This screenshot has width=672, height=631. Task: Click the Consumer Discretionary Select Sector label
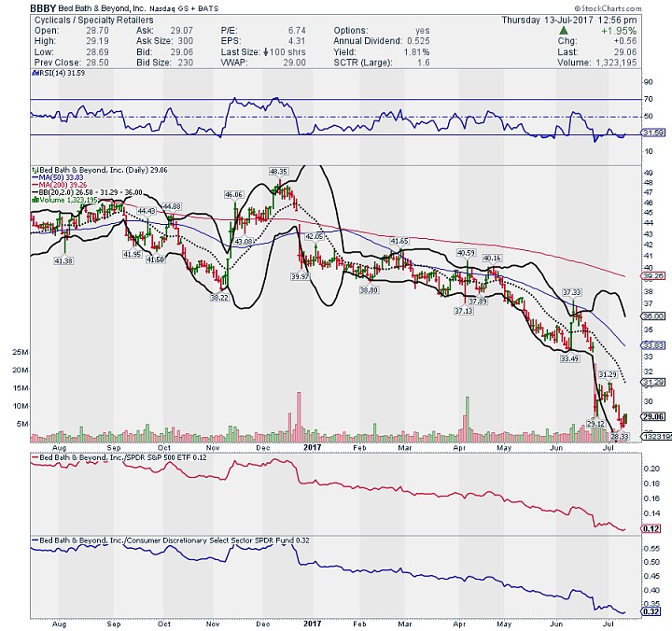point(171,540)
